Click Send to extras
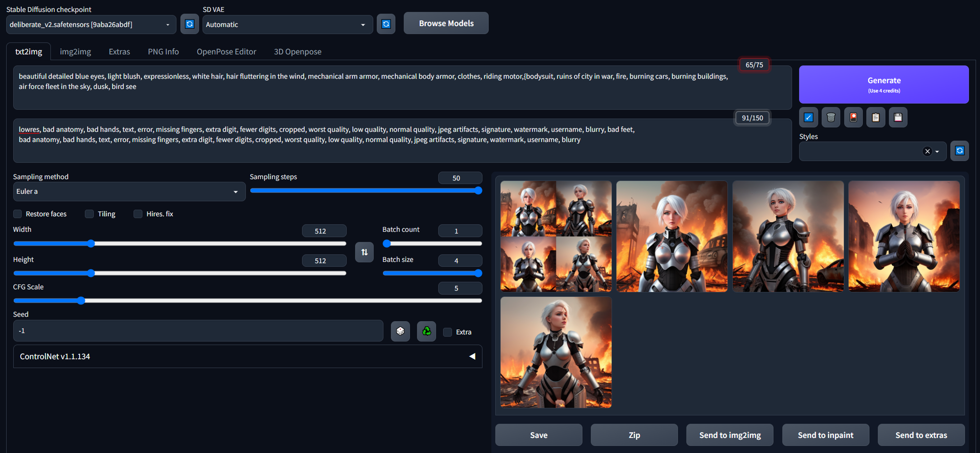 [x=921, y=435]
